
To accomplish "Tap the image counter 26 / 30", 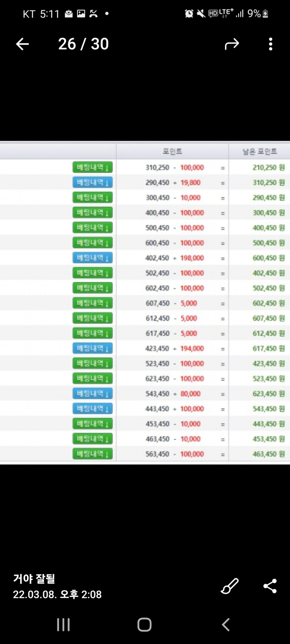I will [83, 44].
